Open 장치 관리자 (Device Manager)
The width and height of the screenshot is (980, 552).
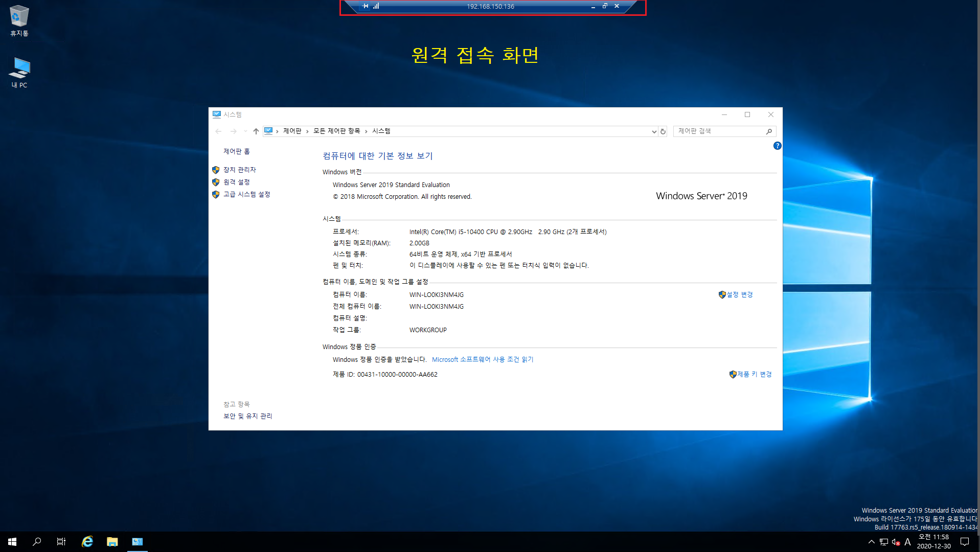[x=239, y=170]
